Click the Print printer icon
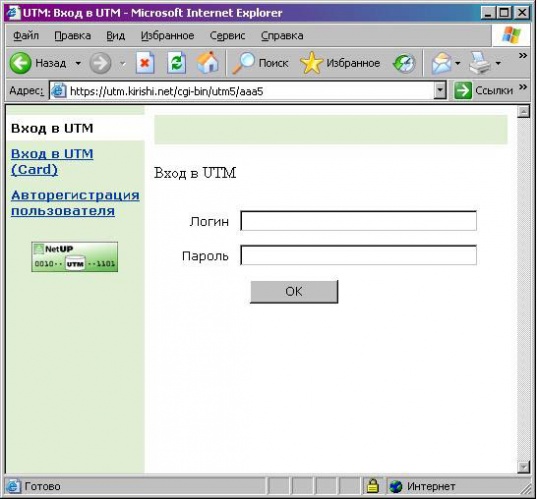 pyautogui.click(x=480, y=63)
